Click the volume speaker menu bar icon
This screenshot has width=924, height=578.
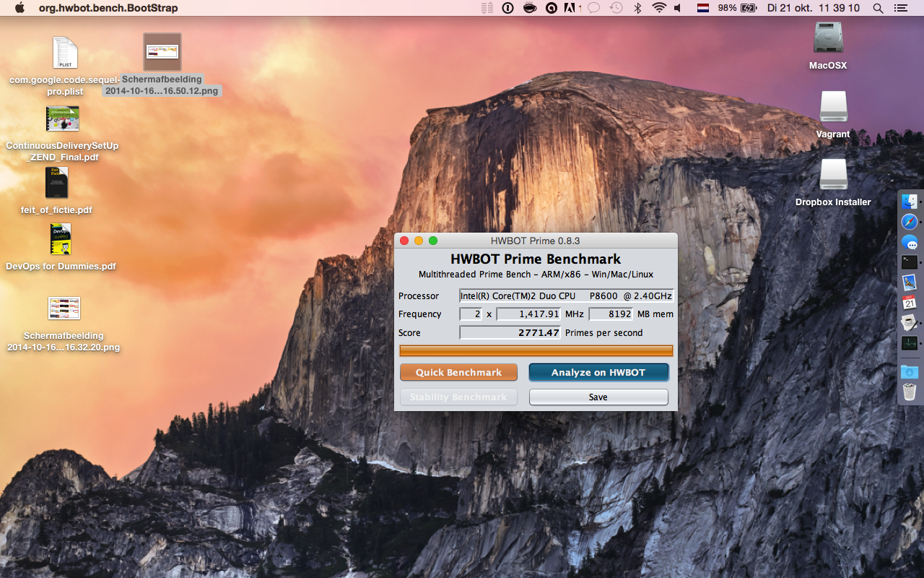click(678, 8)
